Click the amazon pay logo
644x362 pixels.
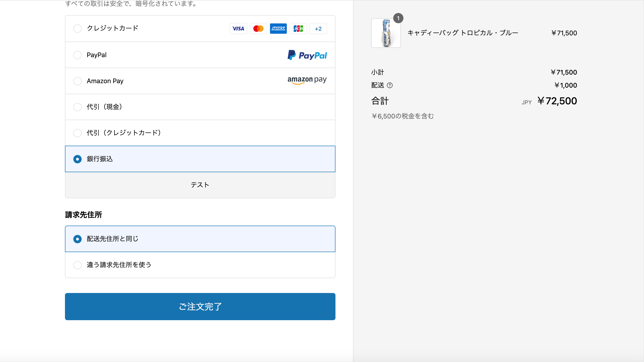tap(307, 80)
